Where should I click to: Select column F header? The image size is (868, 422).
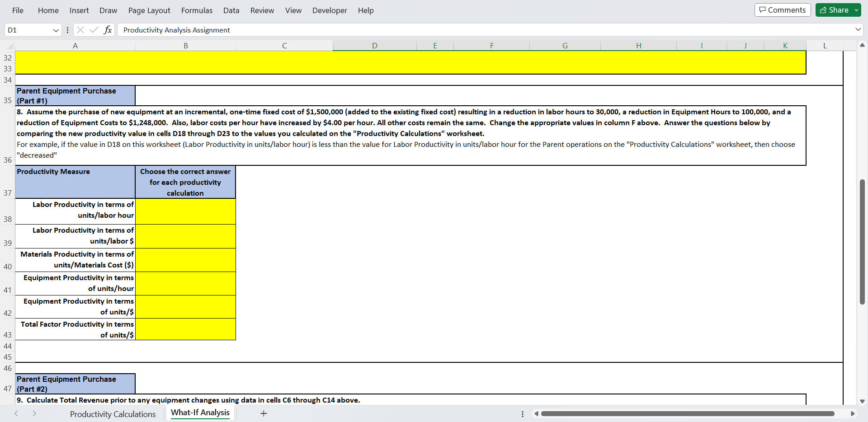491,45
